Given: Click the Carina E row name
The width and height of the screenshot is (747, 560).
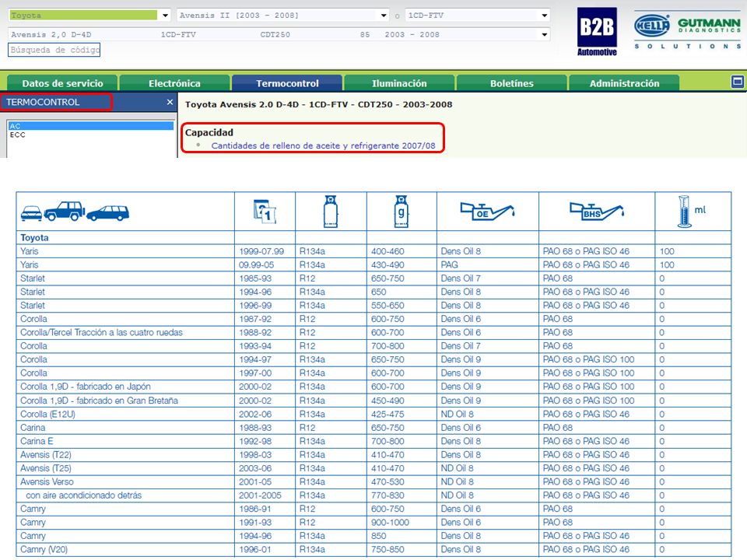Looking at the screenshot, I should click(x=37, y=442).
